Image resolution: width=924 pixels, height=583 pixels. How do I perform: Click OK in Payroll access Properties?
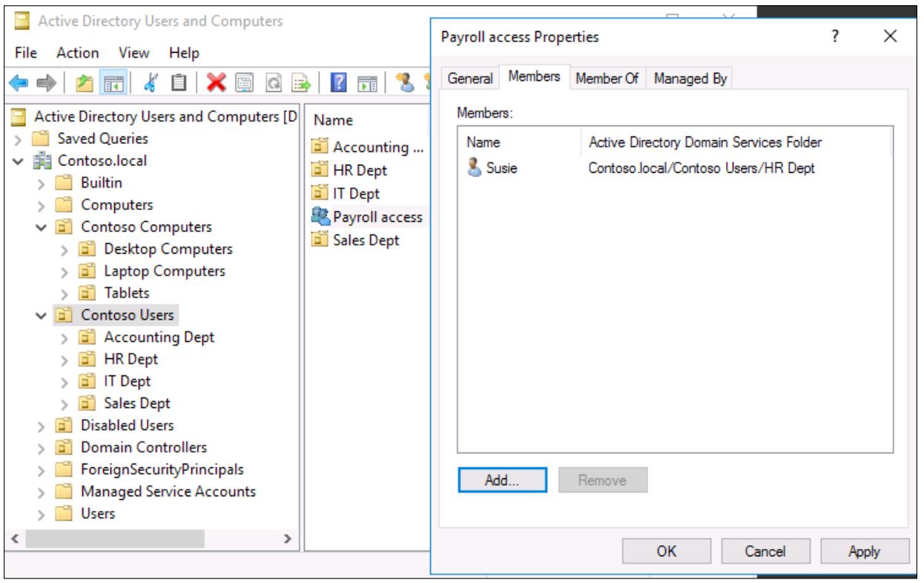click(x=665, y=551)
